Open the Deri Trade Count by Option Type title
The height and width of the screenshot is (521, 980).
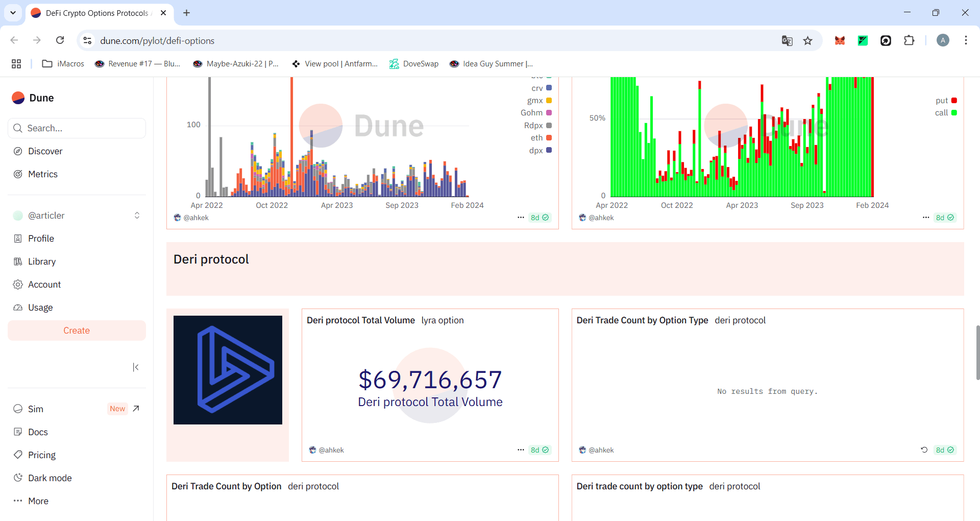click(x=642, y=320)
